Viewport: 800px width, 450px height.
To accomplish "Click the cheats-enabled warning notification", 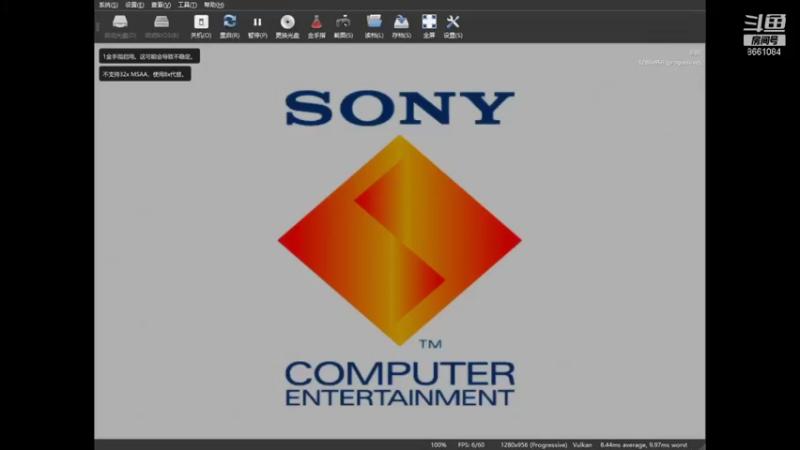I will (149, 56).
